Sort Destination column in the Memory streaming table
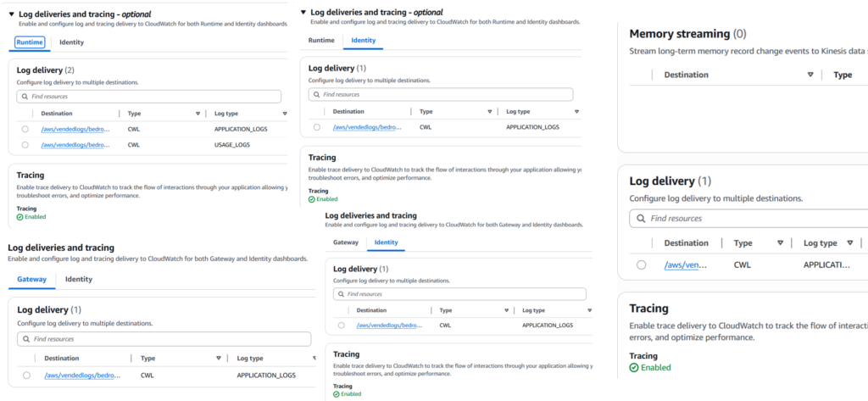868x401 pixels. [810, 75]
